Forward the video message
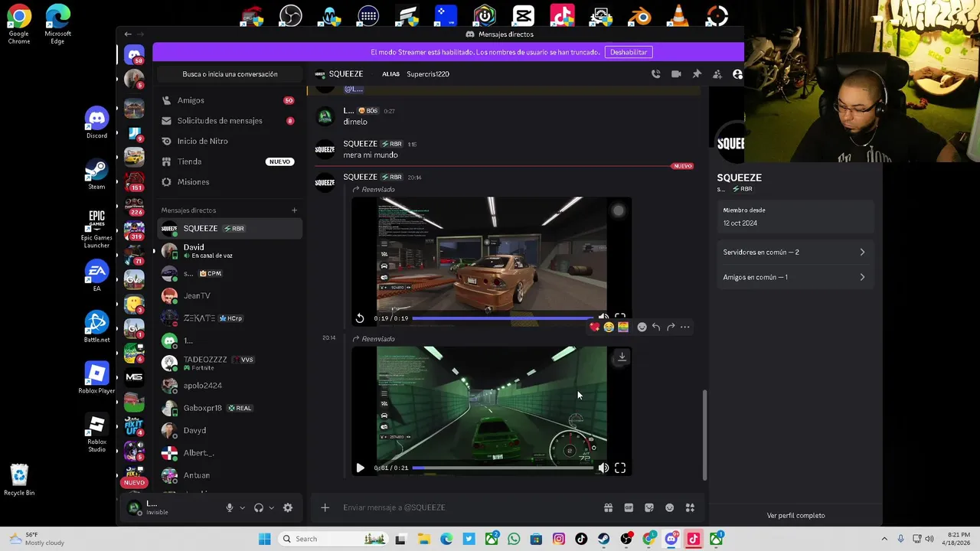 [x=671, y=327]
